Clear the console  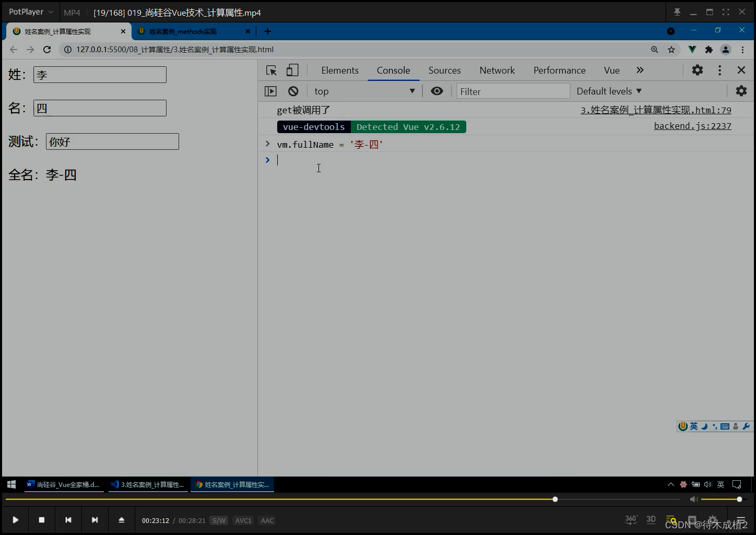[293, 91]
